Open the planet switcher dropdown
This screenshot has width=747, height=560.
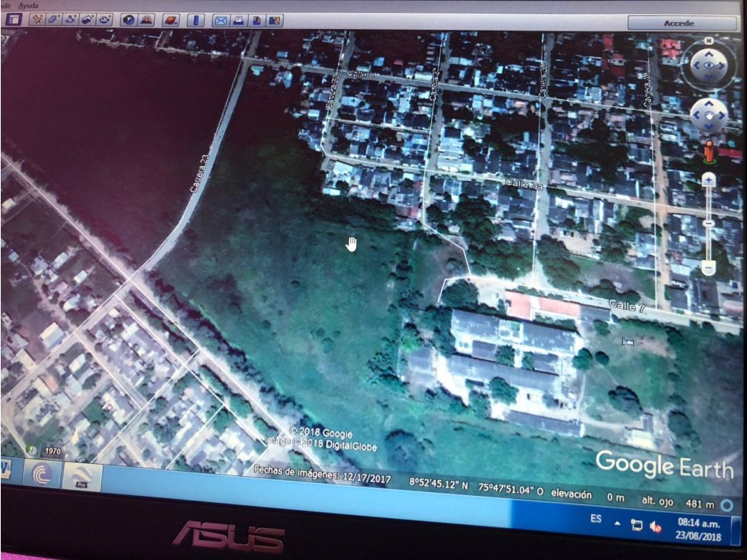[x=171, y=20]
